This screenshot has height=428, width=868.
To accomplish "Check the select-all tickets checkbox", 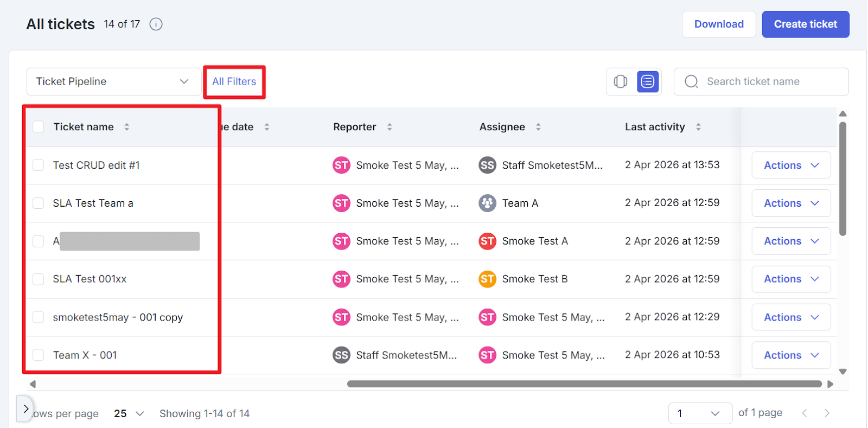I will 39,127.
